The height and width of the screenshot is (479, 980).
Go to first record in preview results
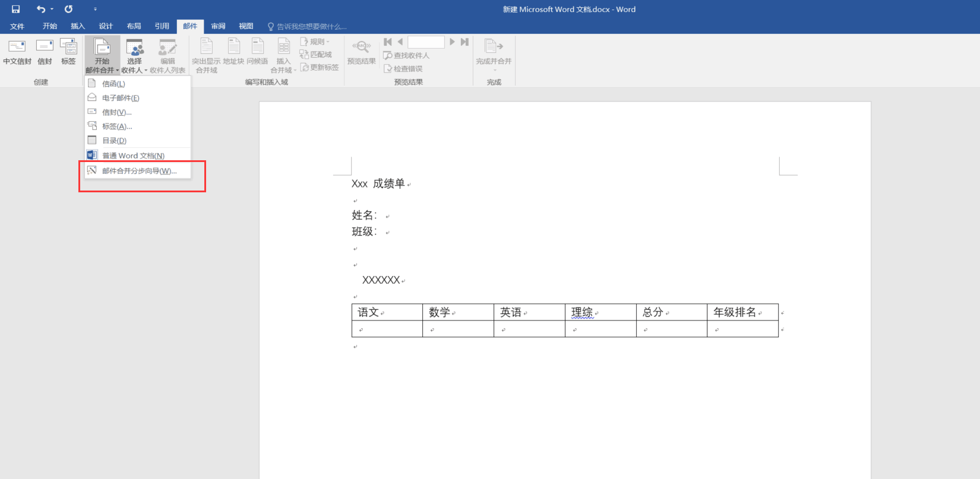[388, 42]
